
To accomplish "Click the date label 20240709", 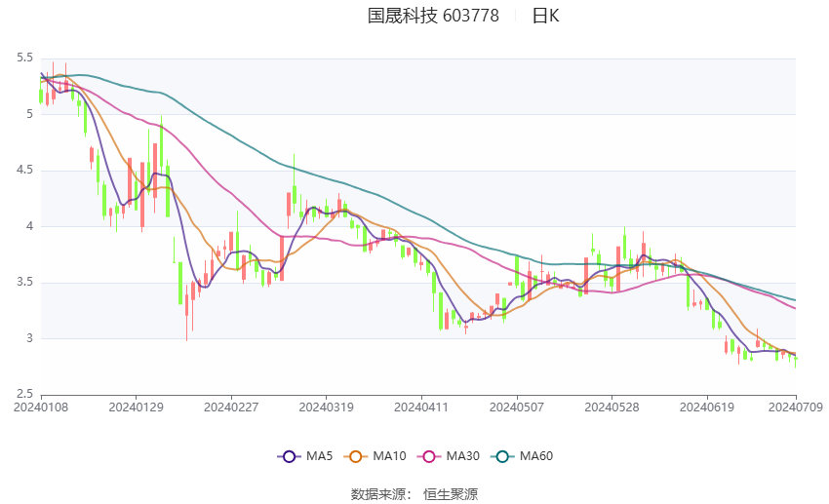I will [x=795, y=407].
